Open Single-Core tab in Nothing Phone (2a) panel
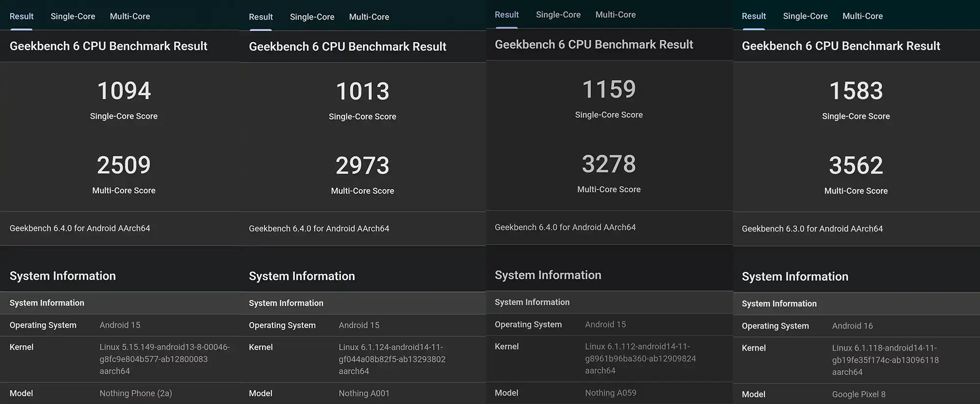This screenshot has height=404, width=980. tap(73, 16)
